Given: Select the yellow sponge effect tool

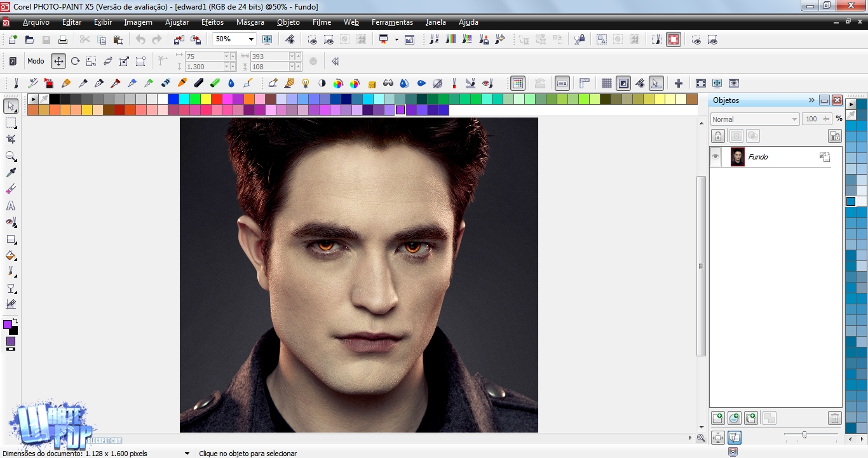Looking at the screenshot, I should pos(372,83).
